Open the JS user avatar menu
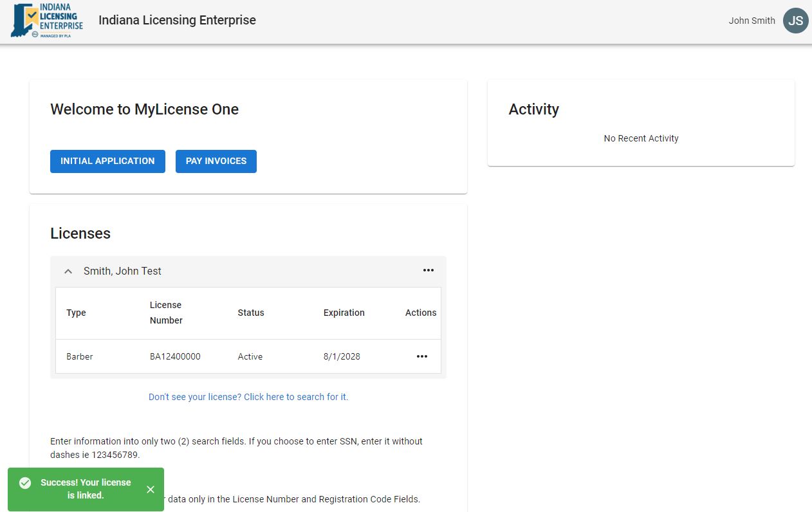The height and width of the screenshot is (512, 812). [x=795, y=21]
